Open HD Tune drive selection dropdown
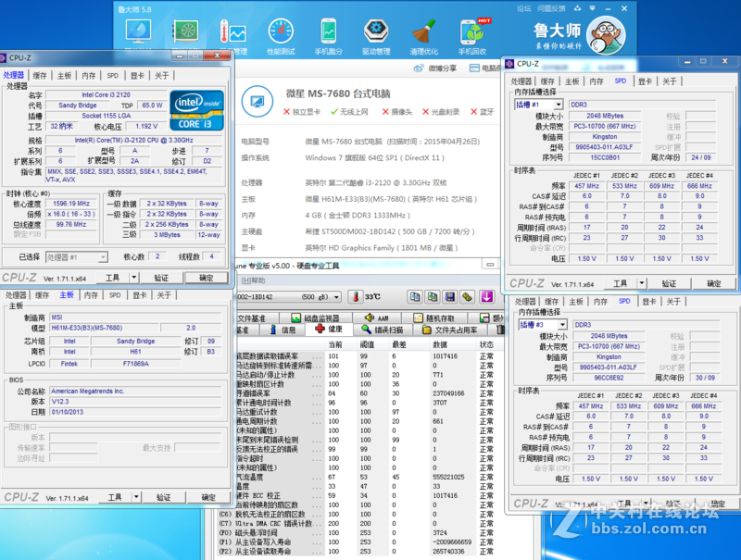The image size is (741, 560). [x=336, y=297]
